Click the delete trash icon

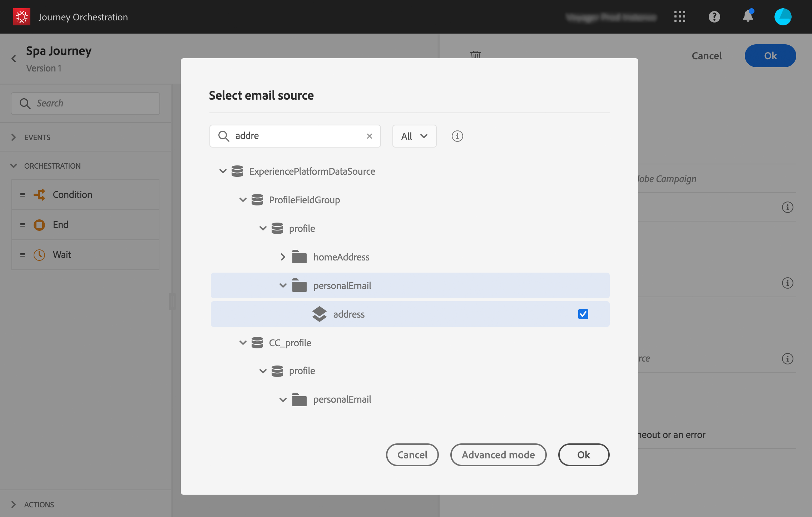(475, 55)
